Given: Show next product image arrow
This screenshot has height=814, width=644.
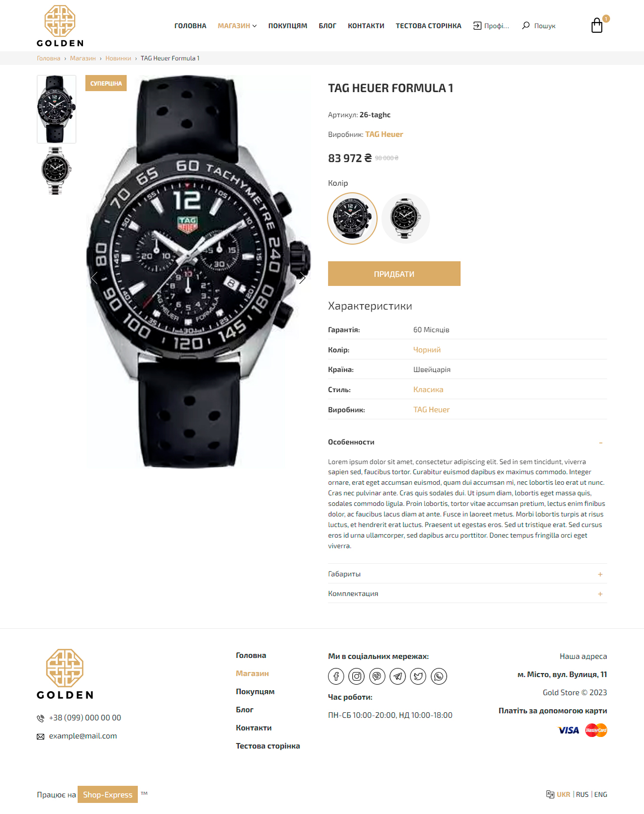Looking at the screenshot, I should click(x=302, y=278).
